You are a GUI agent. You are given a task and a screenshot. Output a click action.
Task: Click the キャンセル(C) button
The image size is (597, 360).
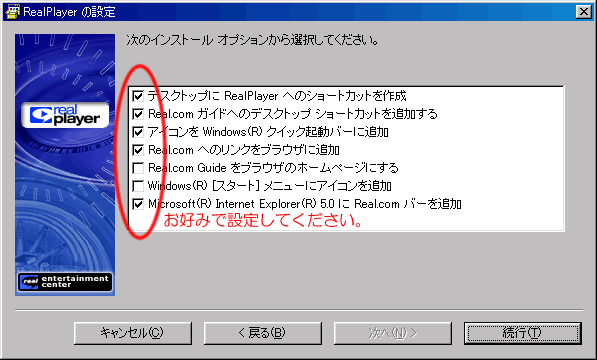[132, 333]
